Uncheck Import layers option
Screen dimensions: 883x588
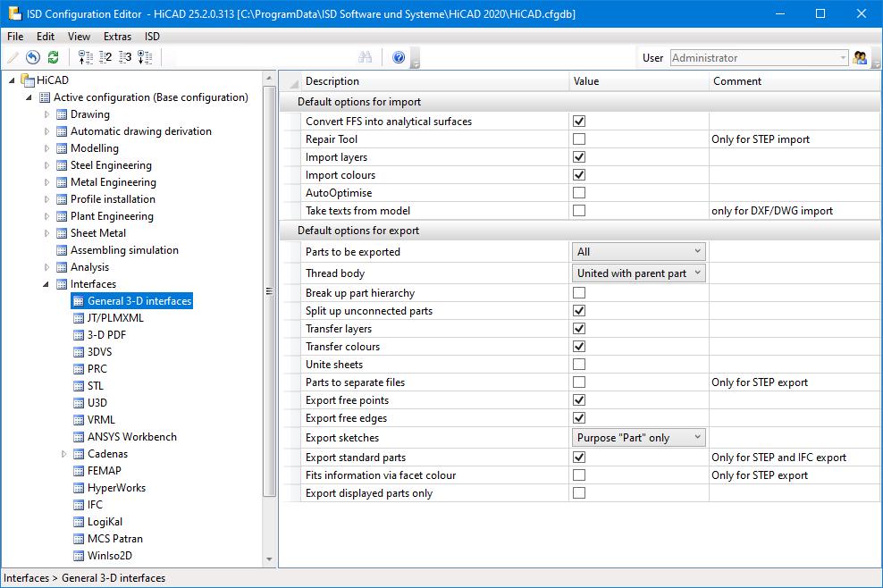[579, 157]
